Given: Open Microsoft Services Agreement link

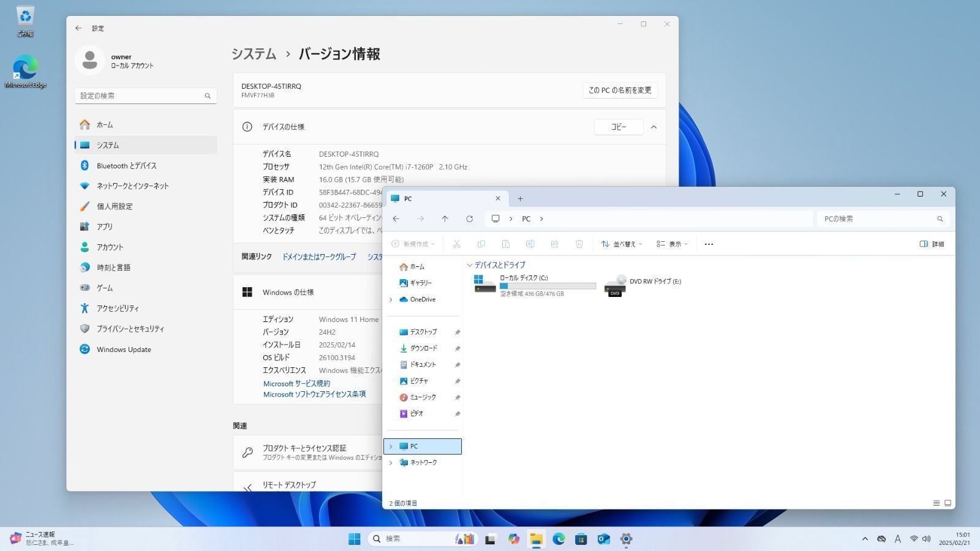Looking at the screenshot, I should [x=296, y=384].
